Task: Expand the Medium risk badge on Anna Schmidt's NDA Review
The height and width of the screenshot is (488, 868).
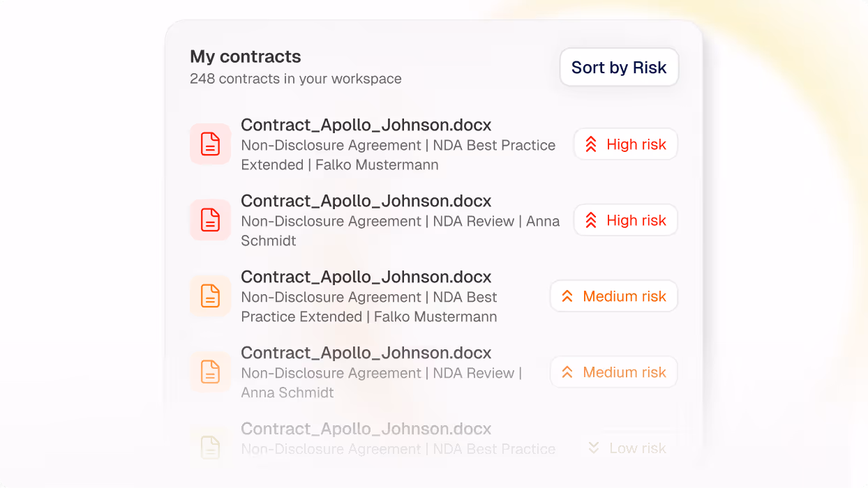Action: 613,372
